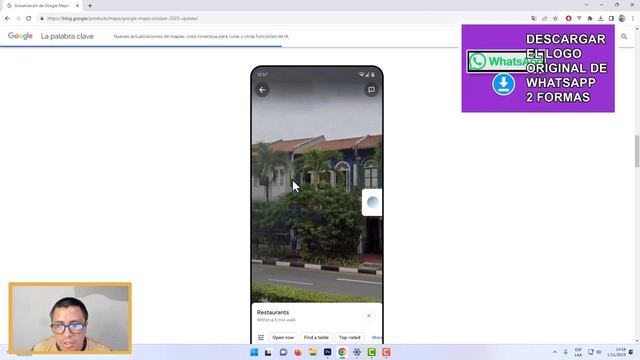Open the black app icon next to Start
This screenshot has width=640, height=360.
pos(268,352)
